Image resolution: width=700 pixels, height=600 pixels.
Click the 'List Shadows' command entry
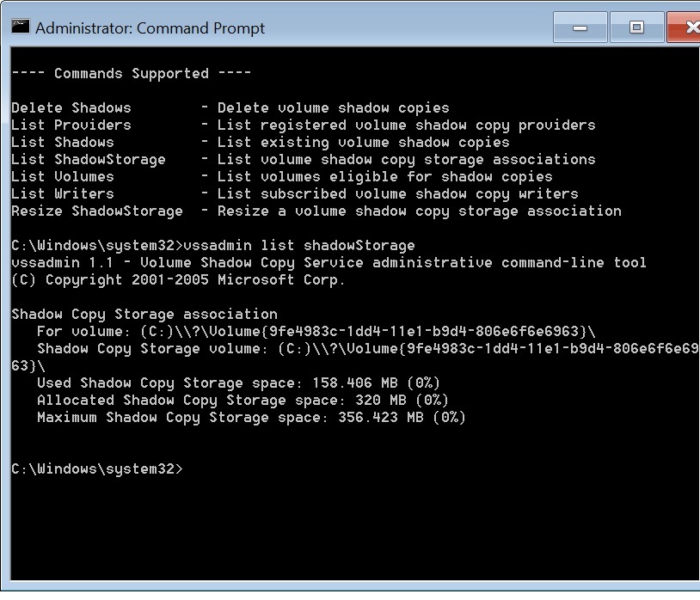[x=63, y=143]
